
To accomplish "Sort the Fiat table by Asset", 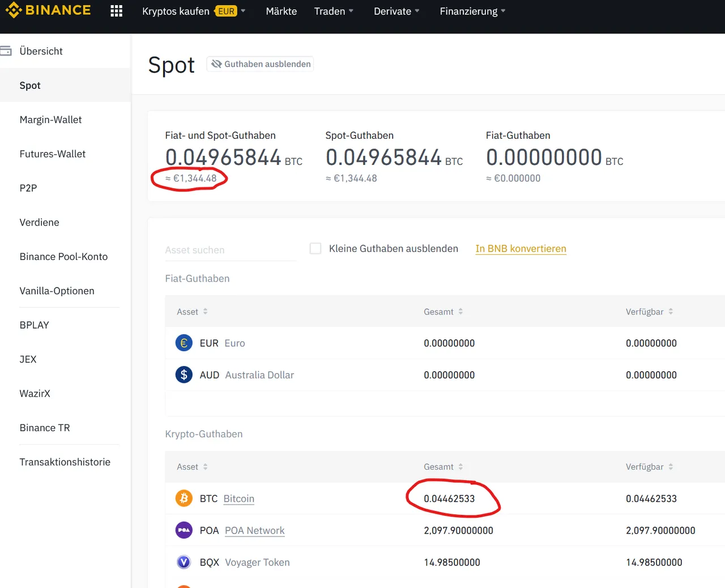I will 193,312.
